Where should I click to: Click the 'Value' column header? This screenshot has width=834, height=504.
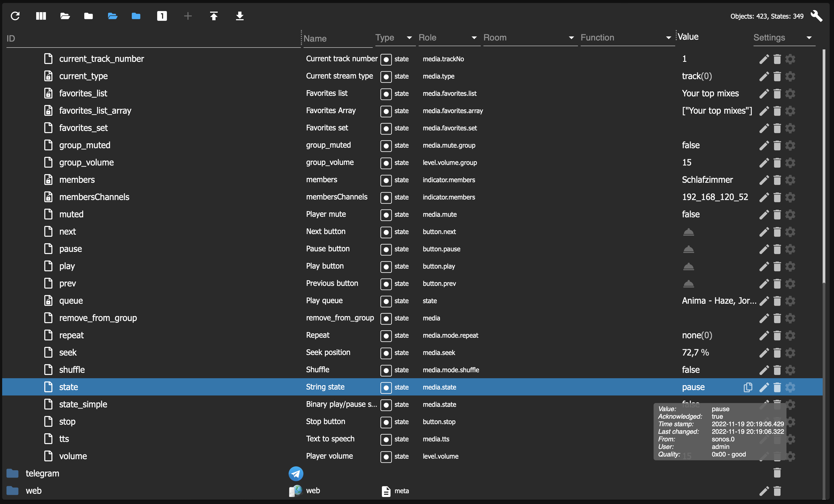(x=688, y=36)
